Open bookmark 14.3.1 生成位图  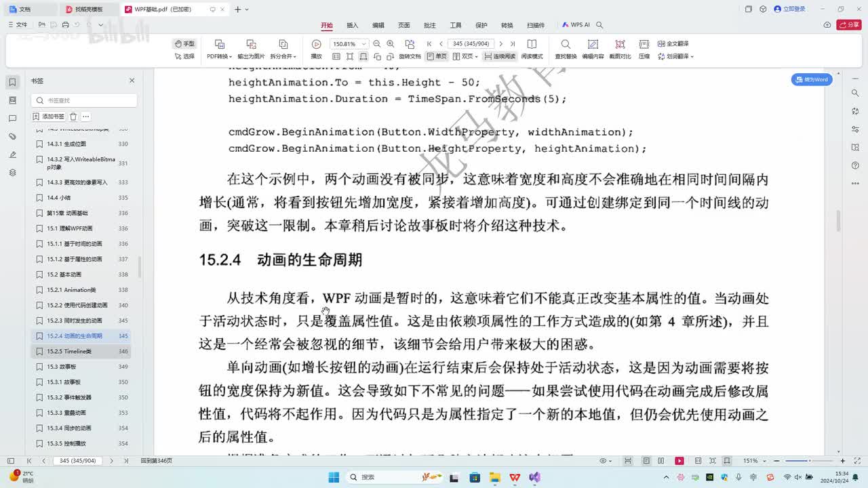point(81,144)
